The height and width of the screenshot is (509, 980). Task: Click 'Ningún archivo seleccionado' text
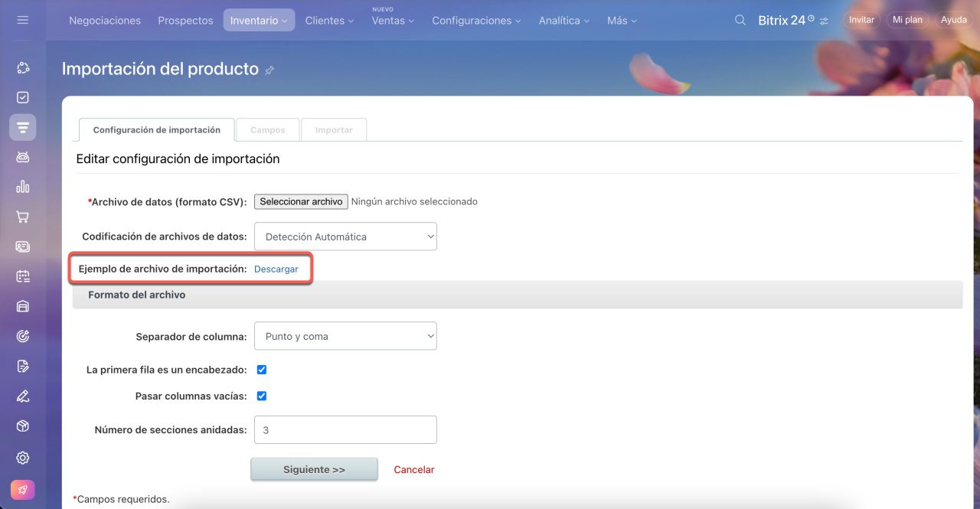[414, 201]
